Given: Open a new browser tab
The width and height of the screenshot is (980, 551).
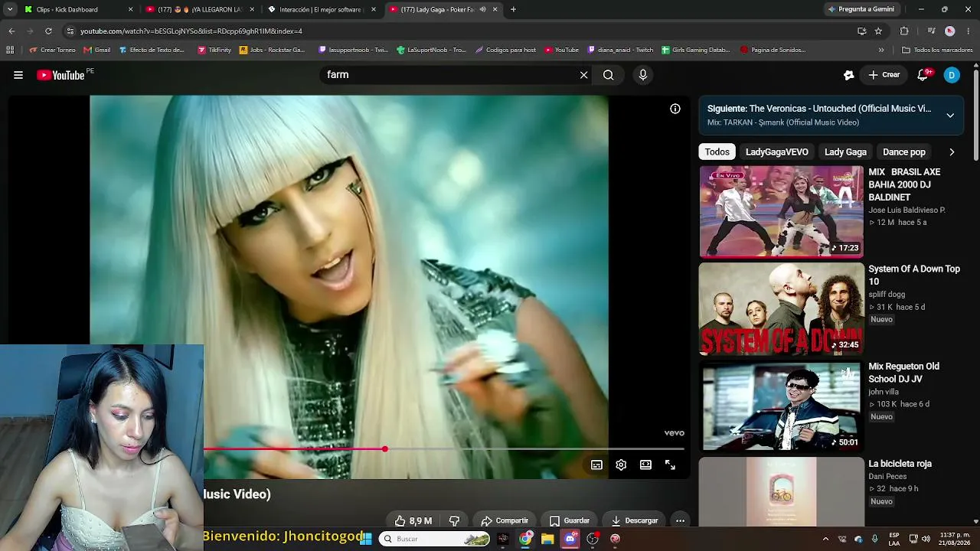Looking at the screenshot, I should pyautogui.click(x=513, y=9).
